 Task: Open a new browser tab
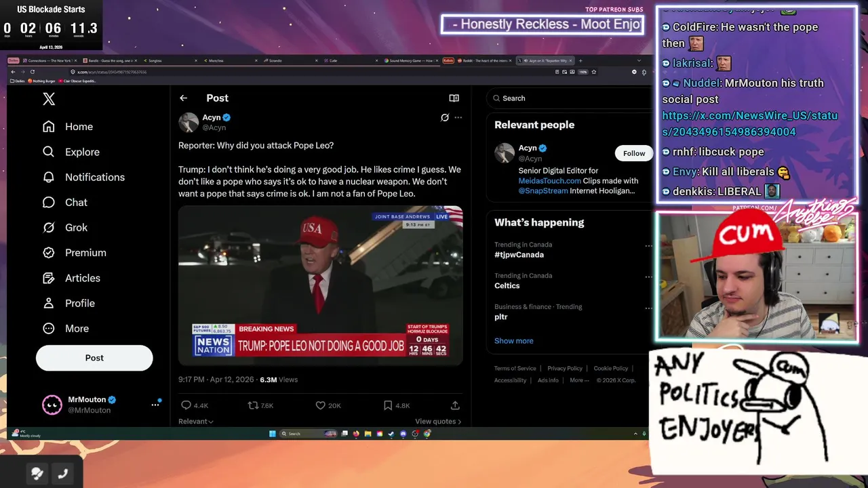click(580, 60)
